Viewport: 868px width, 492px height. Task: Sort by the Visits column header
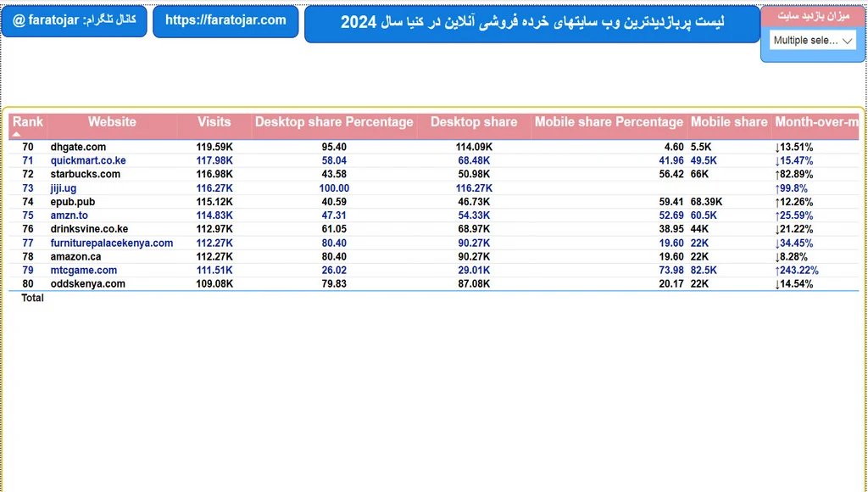214,122
